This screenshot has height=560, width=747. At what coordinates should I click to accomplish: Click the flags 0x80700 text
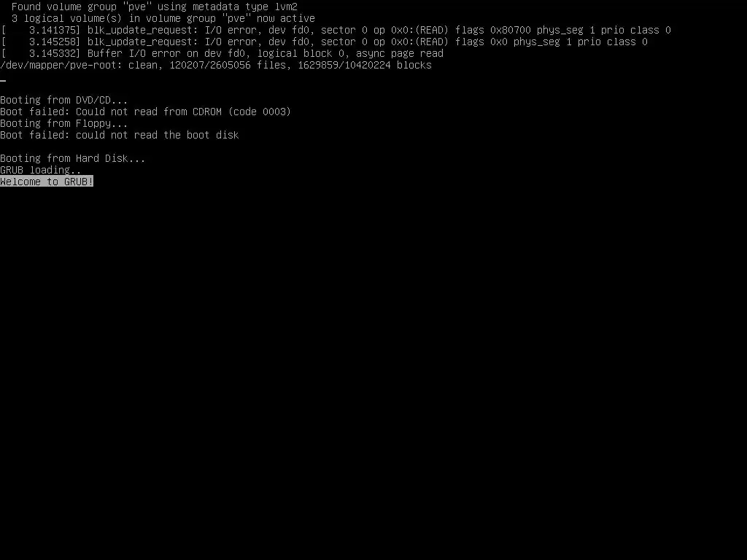pyautogui.click(x=492, y=30)
